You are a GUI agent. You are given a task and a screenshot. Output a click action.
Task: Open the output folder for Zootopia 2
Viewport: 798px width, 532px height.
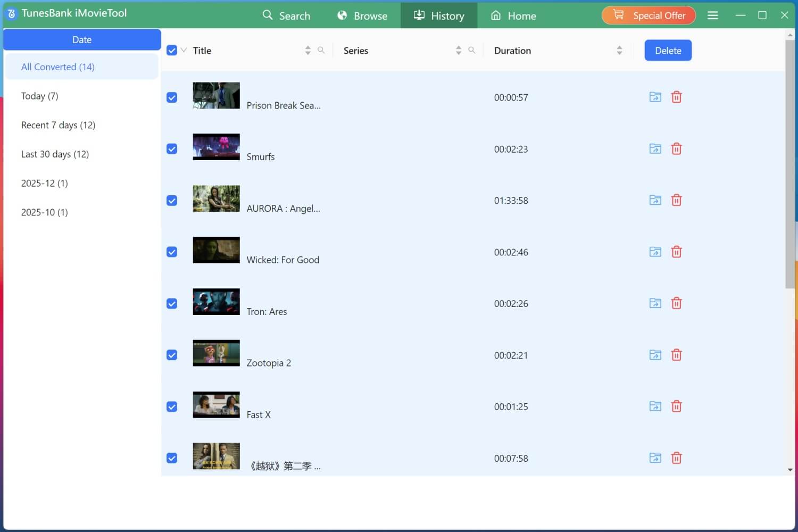(x=655, y=354)
